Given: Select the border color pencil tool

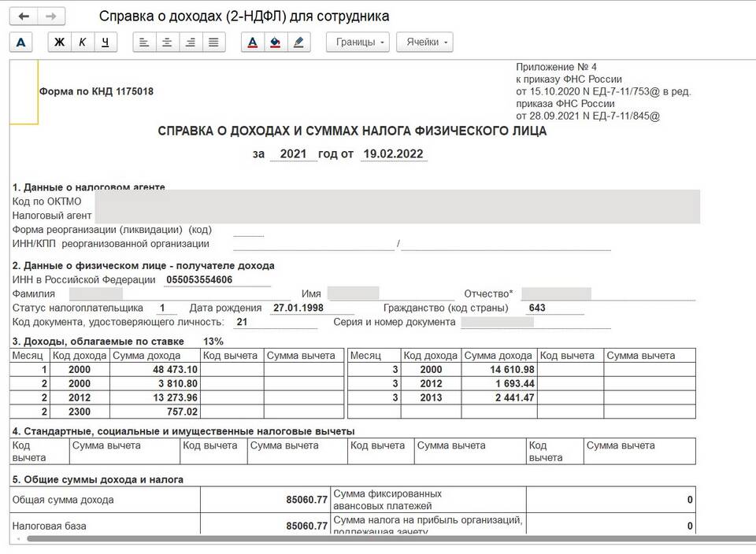Looking at the screenshot, I should tap(298, 42).
